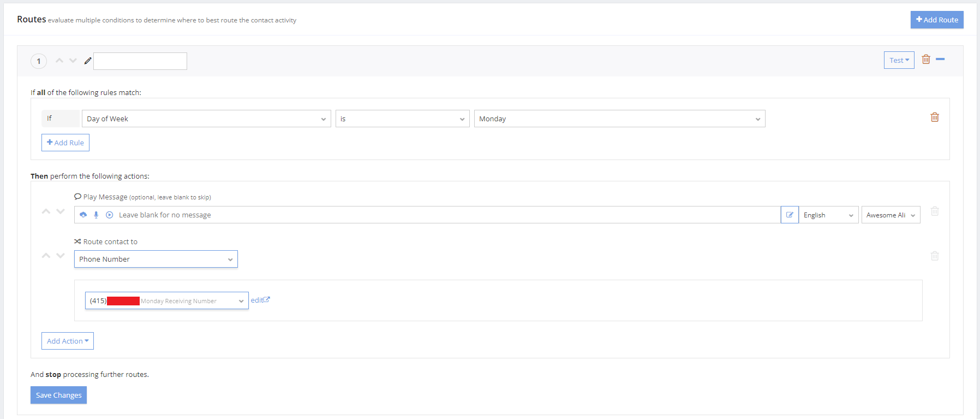Delete route 1 with header trash icon
Screen dimensions: 980x419
[926, 60]
